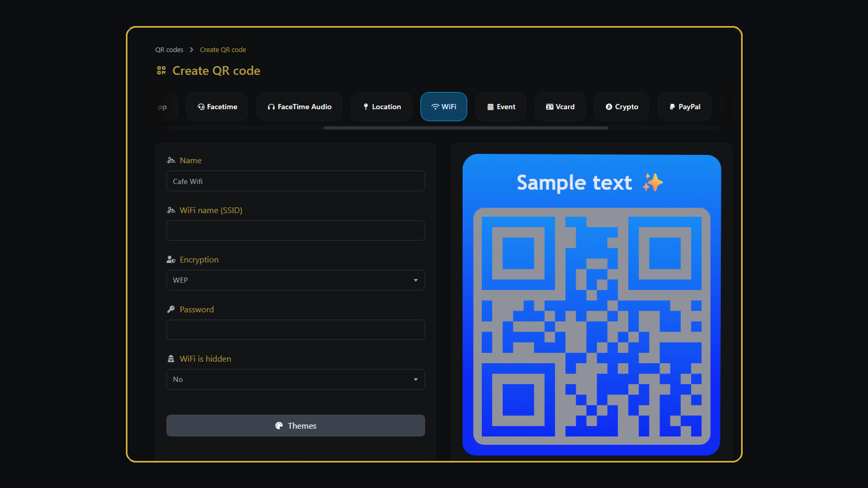This screenshot has height=488, width=868.
Task: Click the calendar icon on Event tab
Action: coord(490,107)
